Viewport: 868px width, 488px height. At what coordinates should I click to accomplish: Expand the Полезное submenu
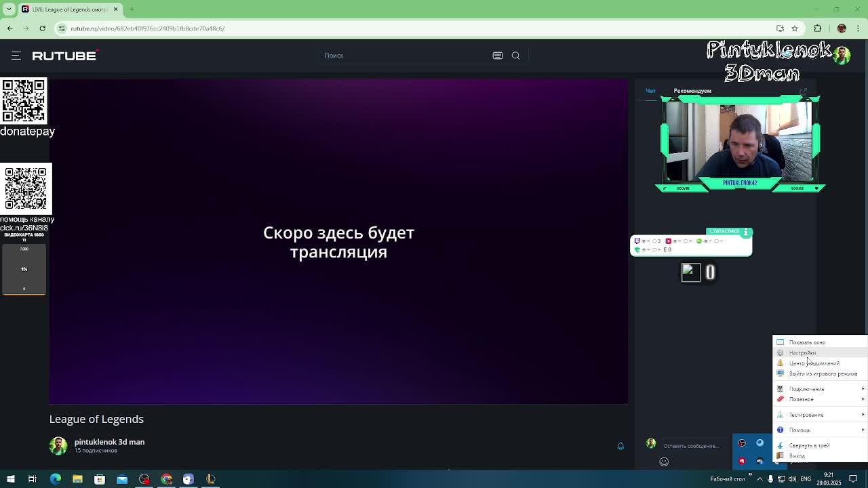[820, 399]
